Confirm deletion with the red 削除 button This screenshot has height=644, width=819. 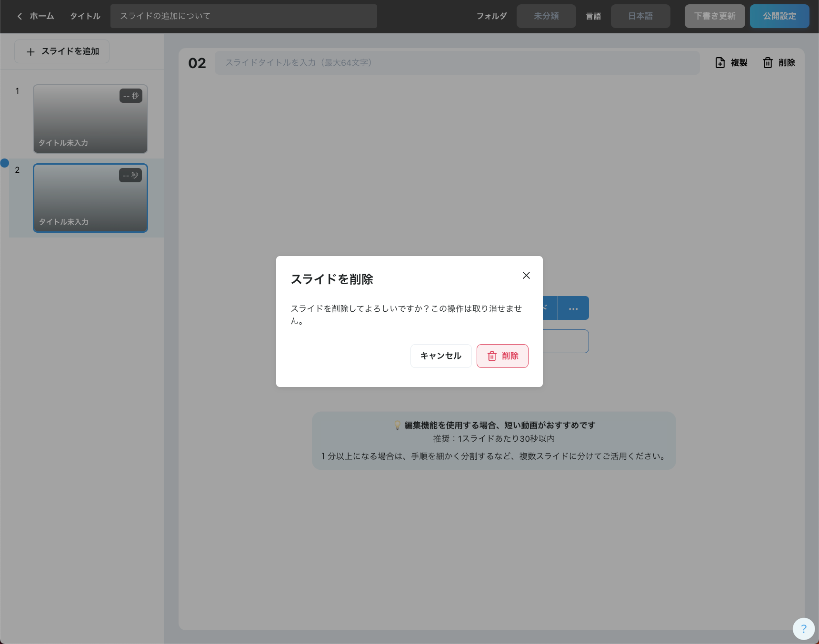(x=502, y=356)
